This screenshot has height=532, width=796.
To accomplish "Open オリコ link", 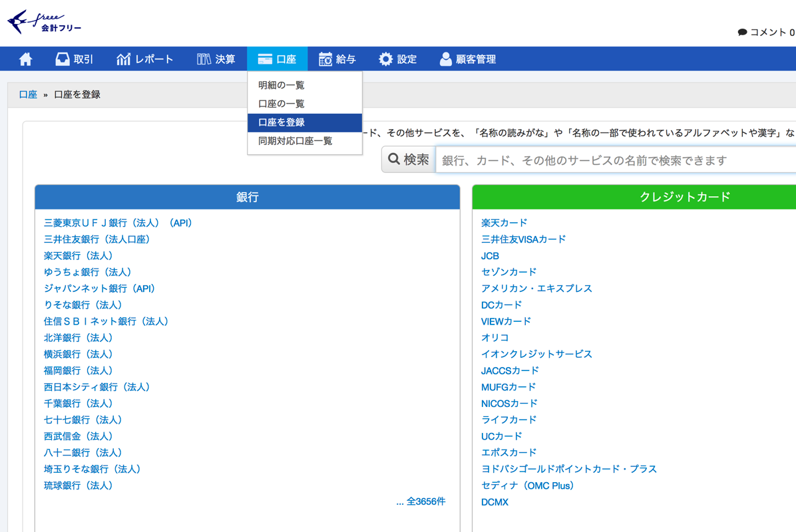I will pos(495,338).
